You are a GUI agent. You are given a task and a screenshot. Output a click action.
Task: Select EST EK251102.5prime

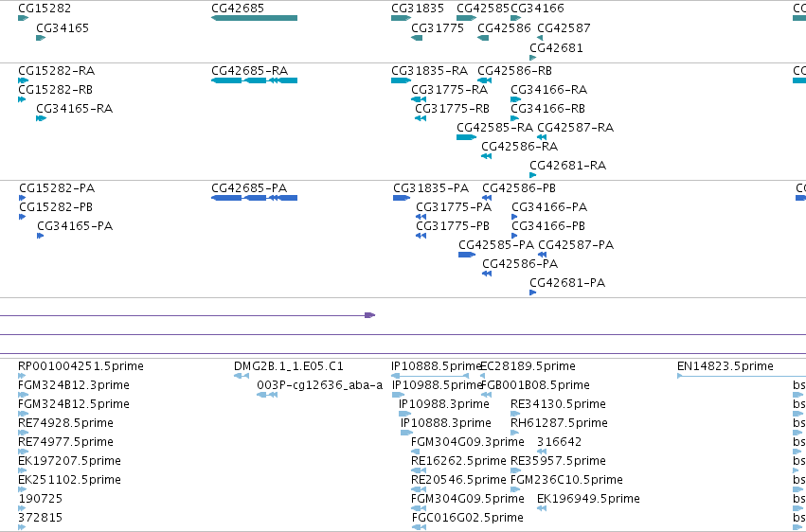pyautogui.click(x=69, y=480)
